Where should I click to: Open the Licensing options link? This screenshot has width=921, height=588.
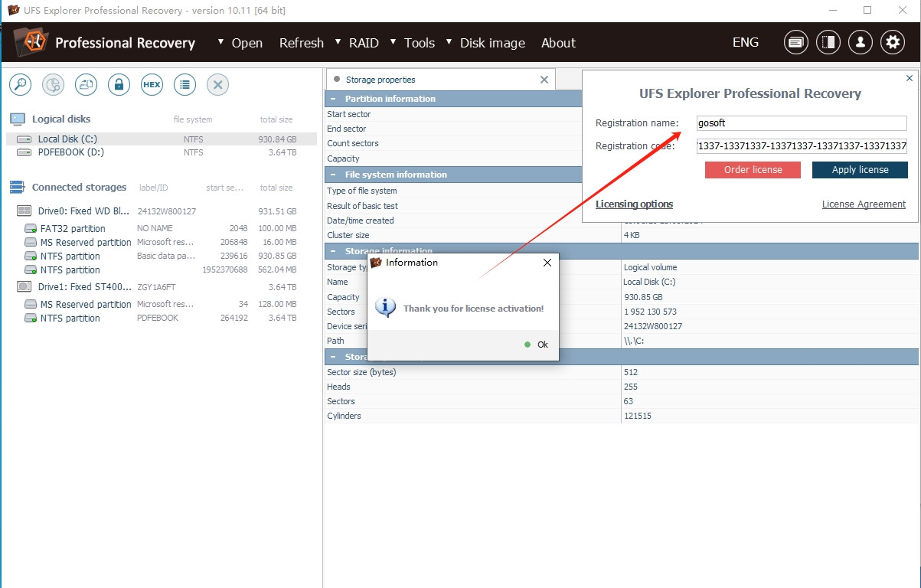pos(634,204)
